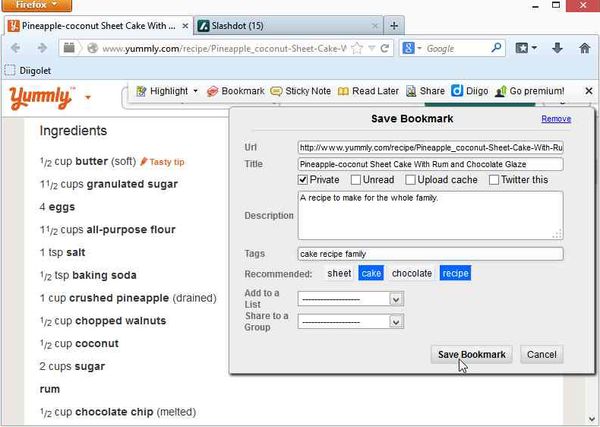Select the recommended tag sheet

click(x=339, y=274)
